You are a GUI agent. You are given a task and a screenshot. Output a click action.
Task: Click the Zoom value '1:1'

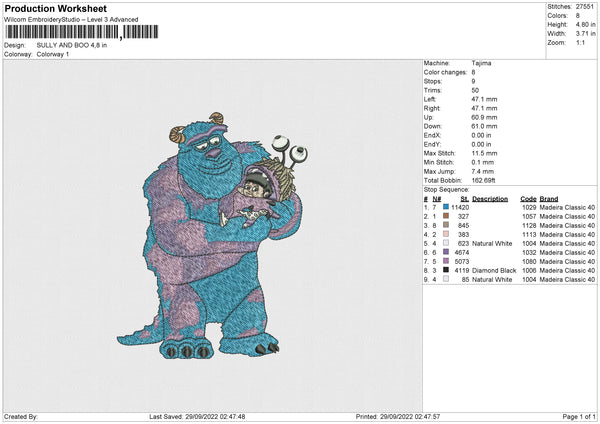[580, 42]
